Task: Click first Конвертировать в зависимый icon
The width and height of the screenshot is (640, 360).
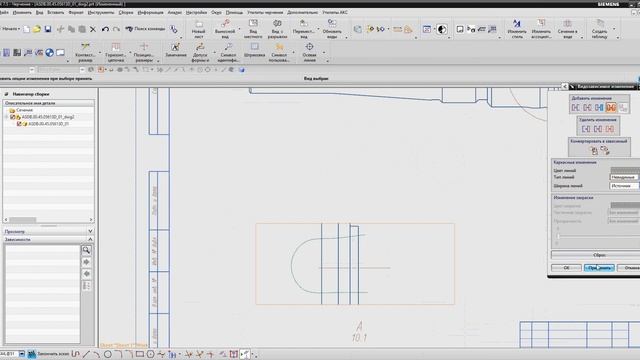Action: 594,151
